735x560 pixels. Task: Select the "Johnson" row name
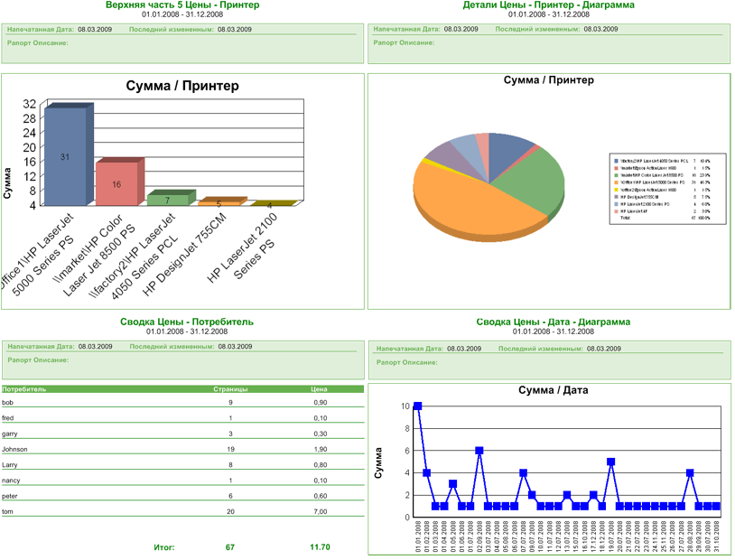(14, 449)
